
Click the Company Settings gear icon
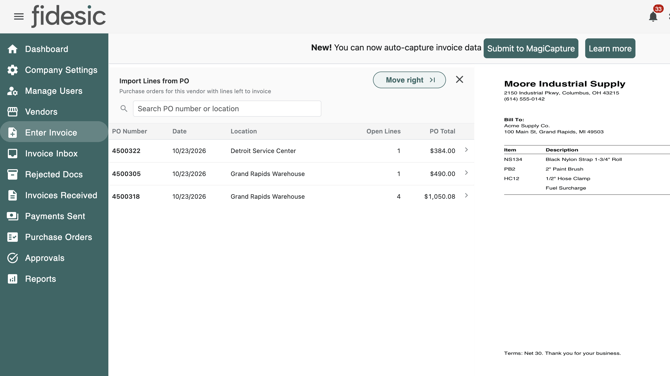pyautogui.click(x=12, y=70)
